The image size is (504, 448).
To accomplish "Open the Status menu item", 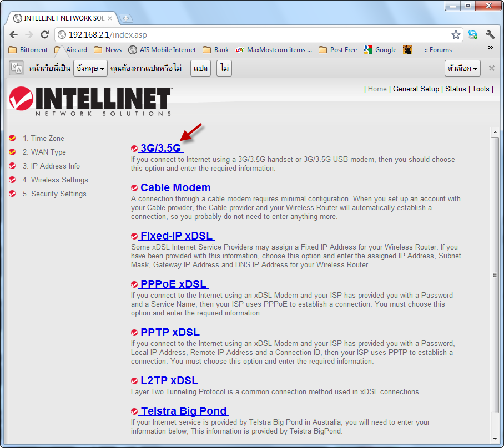I will click(456, 89).
